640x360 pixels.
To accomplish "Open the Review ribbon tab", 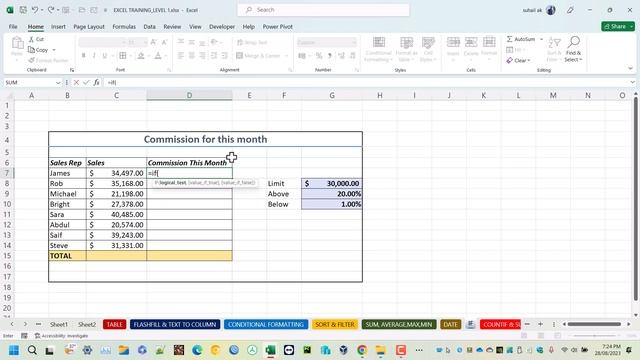I will [x=172, y=27].
